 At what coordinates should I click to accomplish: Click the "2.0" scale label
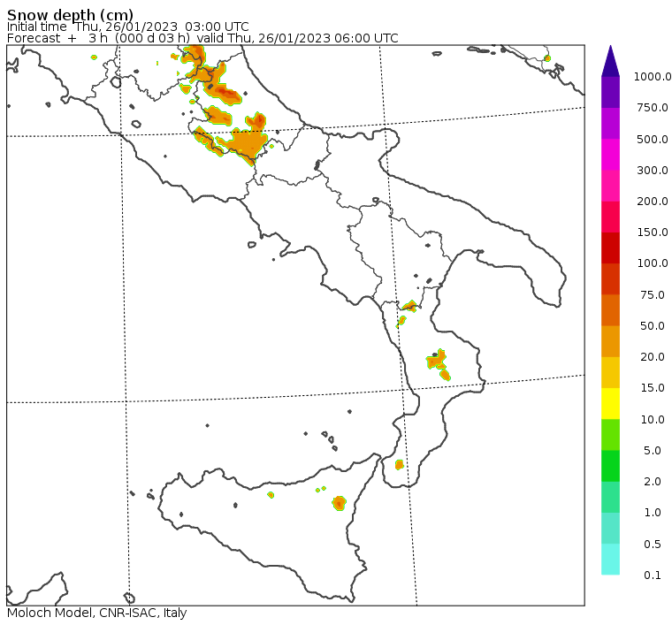(653, 482)
